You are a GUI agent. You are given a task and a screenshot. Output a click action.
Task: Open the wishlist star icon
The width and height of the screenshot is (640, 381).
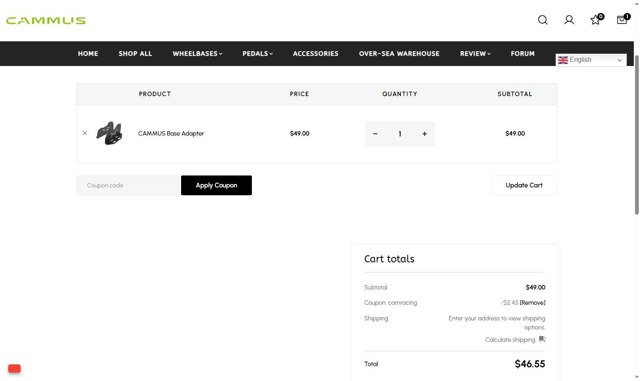tap(596, 19)
